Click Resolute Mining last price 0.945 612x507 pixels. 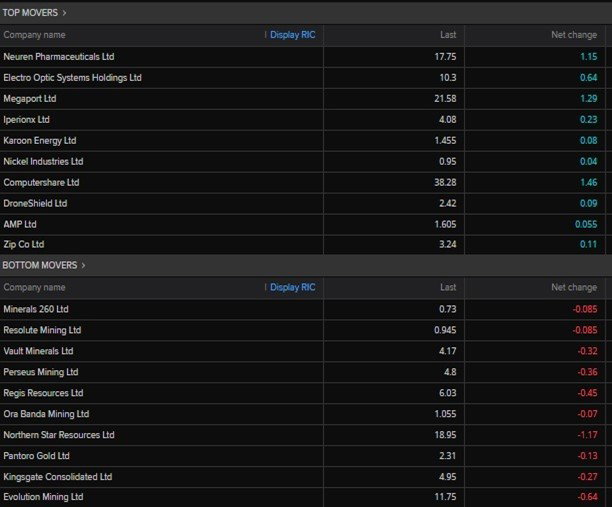pyautogui.click(x=445, y=330)
